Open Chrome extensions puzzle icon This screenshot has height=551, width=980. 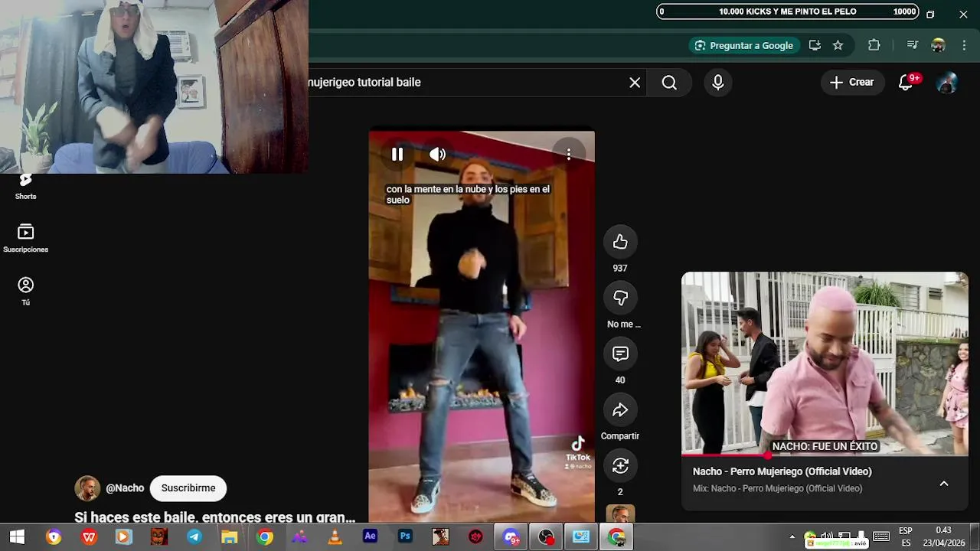tap(874, 45)
